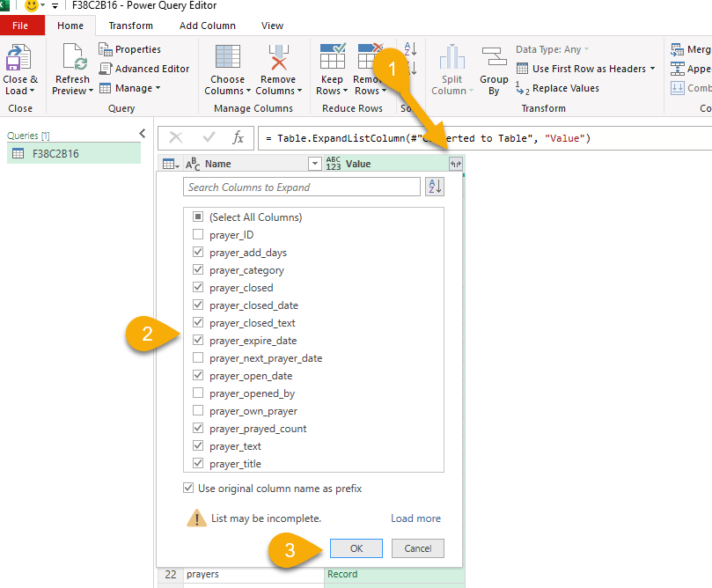Open the Name column filter dropdown

314,164
